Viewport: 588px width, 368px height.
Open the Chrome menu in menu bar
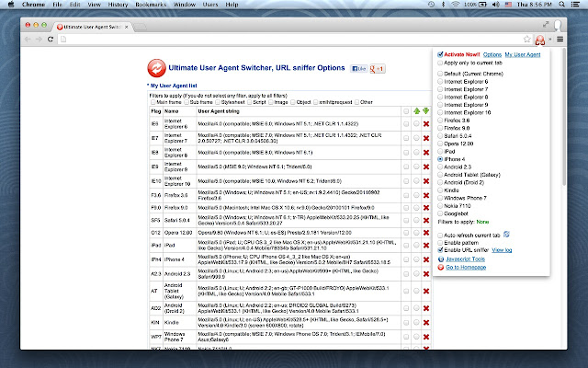(33, 5)
